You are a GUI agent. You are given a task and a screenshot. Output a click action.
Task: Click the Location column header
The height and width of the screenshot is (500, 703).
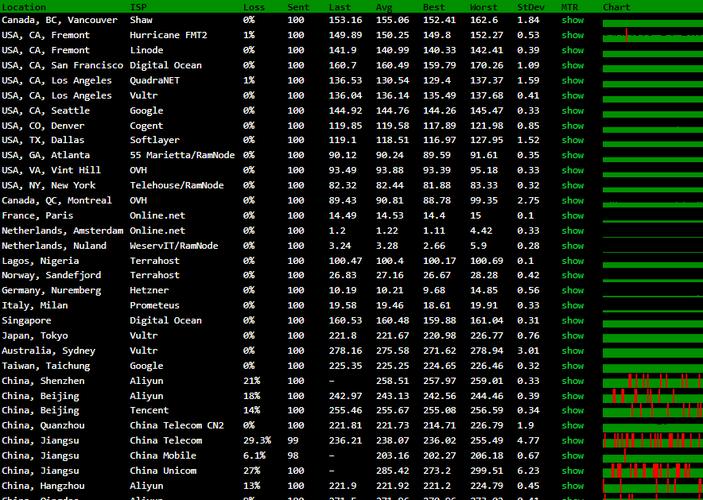pos(24,7)
